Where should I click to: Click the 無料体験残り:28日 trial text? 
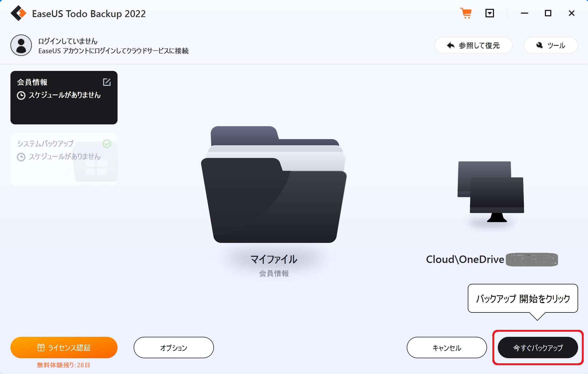(63, 365)
